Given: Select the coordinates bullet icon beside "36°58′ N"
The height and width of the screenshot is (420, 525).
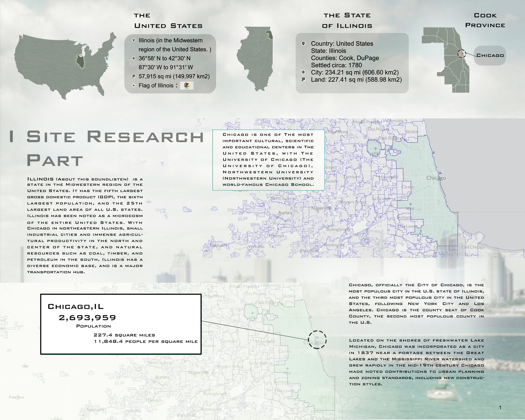Looking at the screenshot, I should (134, 58).
